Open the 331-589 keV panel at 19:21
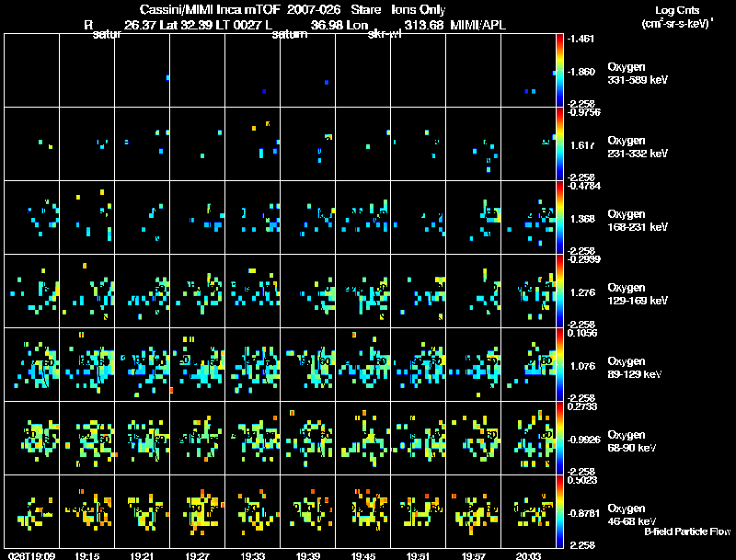Image resolution: width=736 pixels, height=560 pixels. tap(143, 70)
